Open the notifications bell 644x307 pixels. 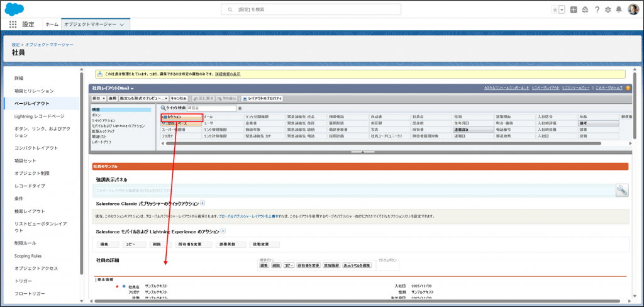[618, 10]
